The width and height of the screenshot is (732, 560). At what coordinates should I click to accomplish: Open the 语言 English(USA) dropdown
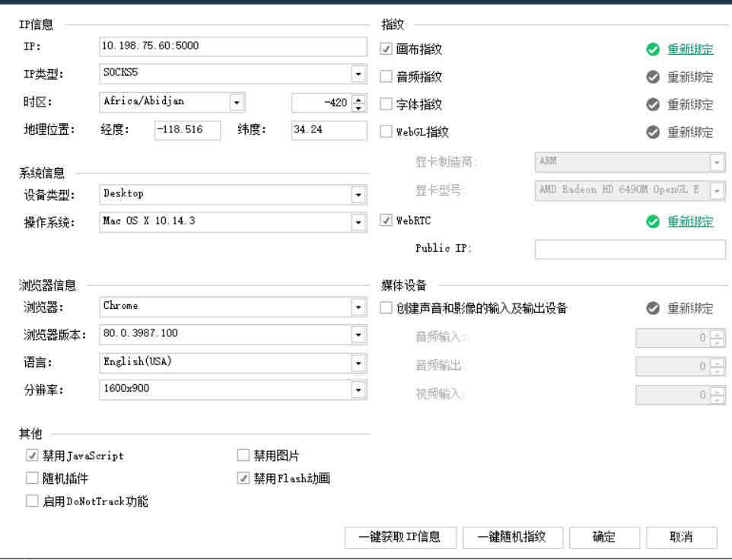(x=358, y=363)
